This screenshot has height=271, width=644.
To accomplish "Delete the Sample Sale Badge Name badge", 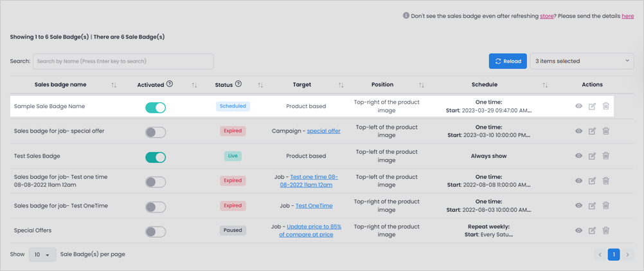I will (605, 106).
